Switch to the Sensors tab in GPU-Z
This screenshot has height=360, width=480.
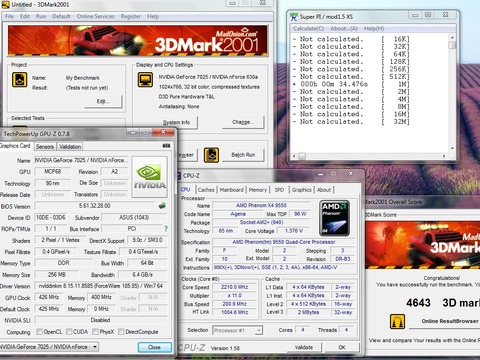click(45, 147)
